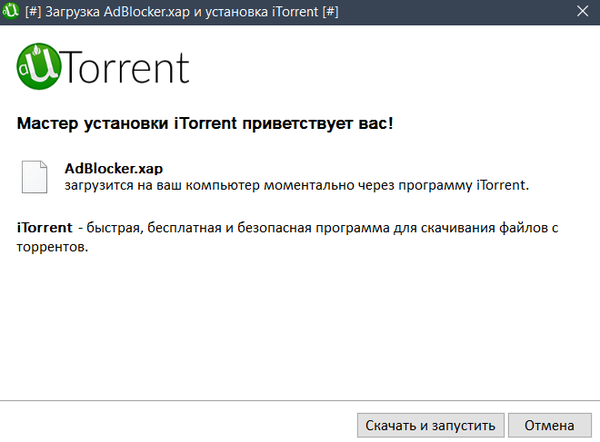The image size is (600, 442).
Task: Cancel installation with the 'Отмена' button
Action: click(x=549, y=425)
